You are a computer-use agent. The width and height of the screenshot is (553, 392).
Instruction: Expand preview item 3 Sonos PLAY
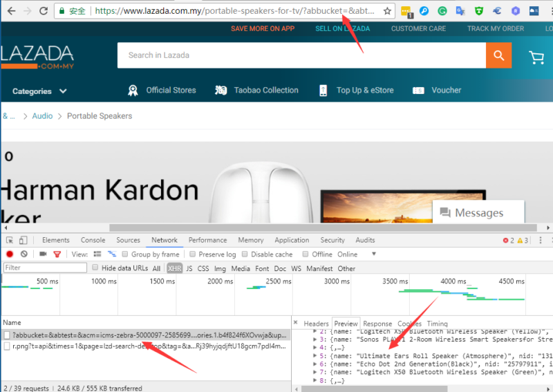[315, 339]
